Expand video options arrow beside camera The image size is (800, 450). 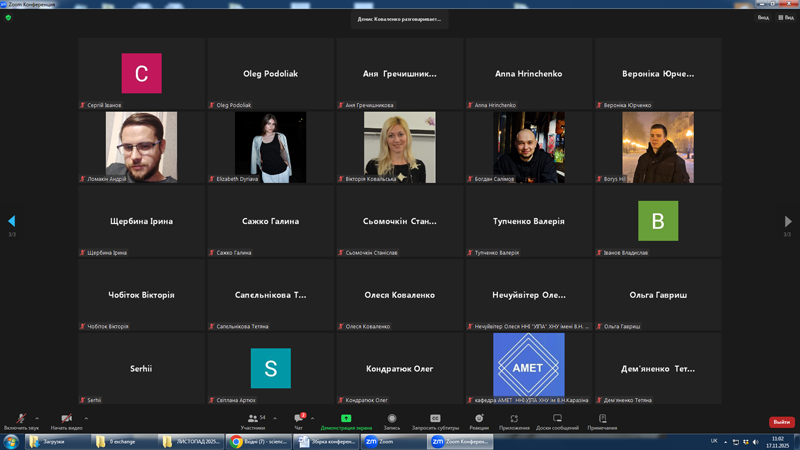coord(86,418)
